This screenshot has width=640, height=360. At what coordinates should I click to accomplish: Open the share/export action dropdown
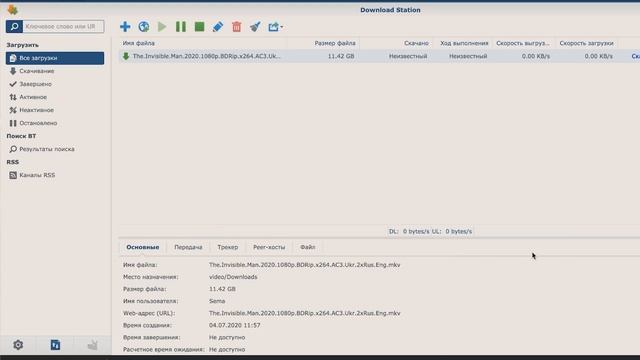click(x=276, y=27)
